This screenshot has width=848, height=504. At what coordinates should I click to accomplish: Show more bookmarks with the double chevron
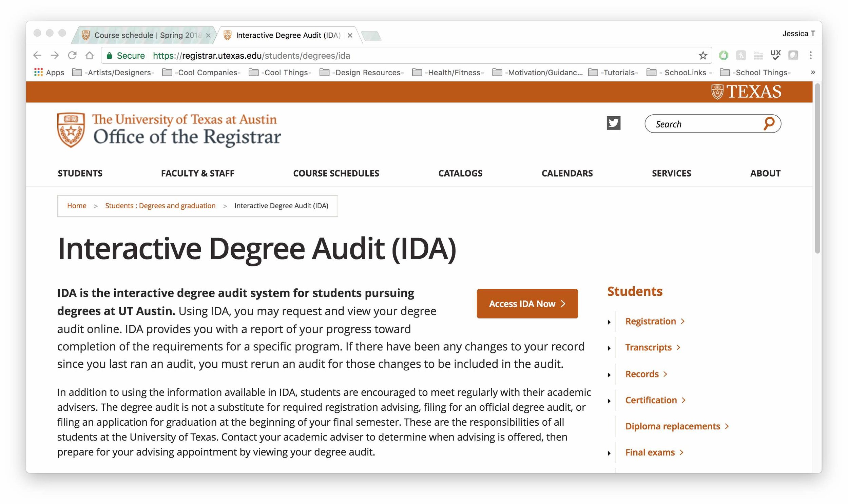[813, 72]
